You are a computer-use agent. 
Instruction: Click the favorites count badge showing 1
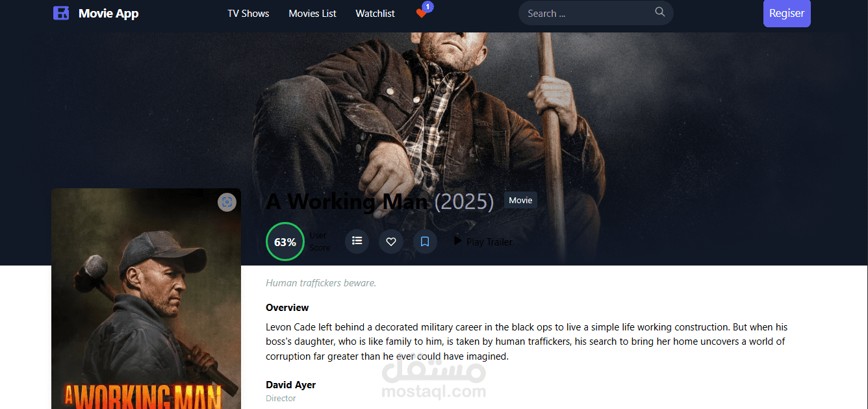coord(428,7)
